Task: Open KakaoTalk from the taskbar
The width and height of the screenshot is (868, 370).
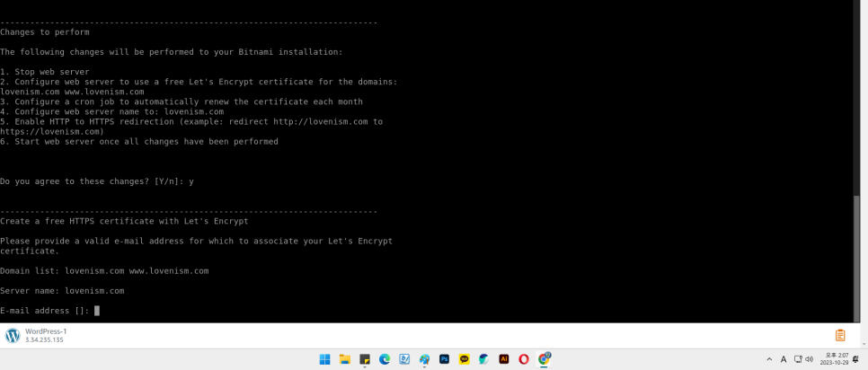Action: [x=464, y=359]
